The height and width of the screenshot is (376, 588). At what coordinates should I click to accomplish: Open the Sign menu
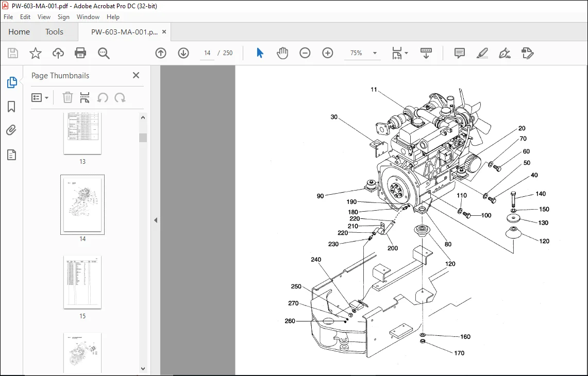[x=63, y=17]
